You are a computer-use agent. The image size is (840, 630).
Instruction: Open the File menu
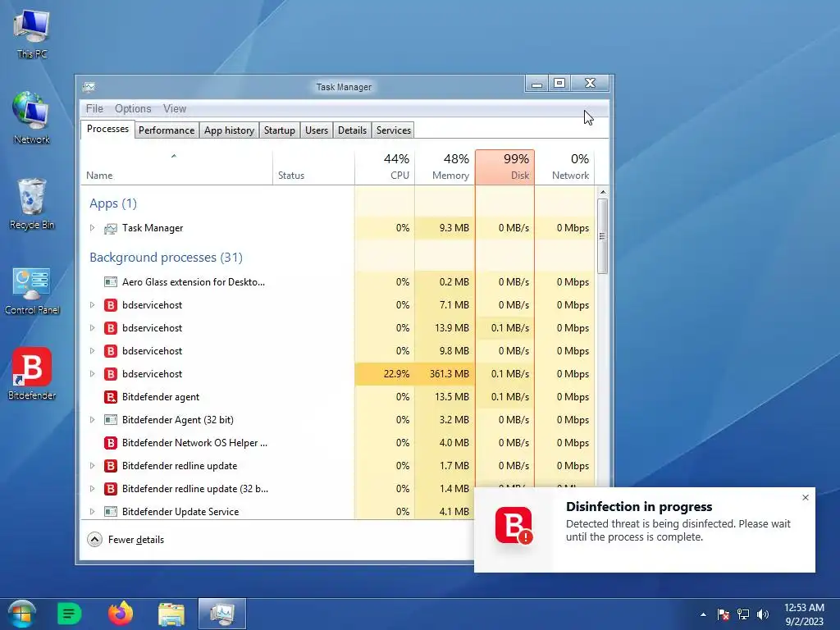[x=94, y=109]
